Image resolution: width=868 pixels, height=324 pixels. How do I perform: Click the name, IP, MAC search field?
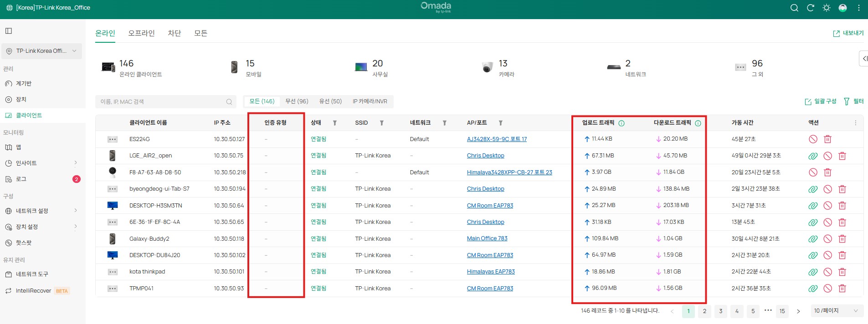click(162, 102)
